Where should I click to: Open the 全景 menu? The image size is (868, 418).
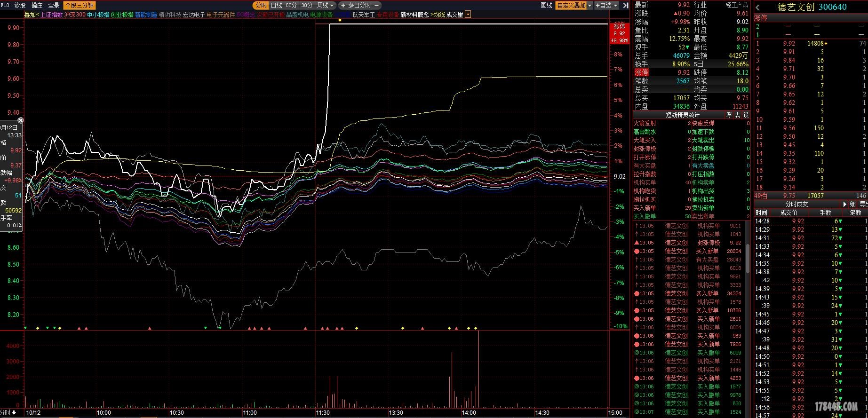[54, 5]
